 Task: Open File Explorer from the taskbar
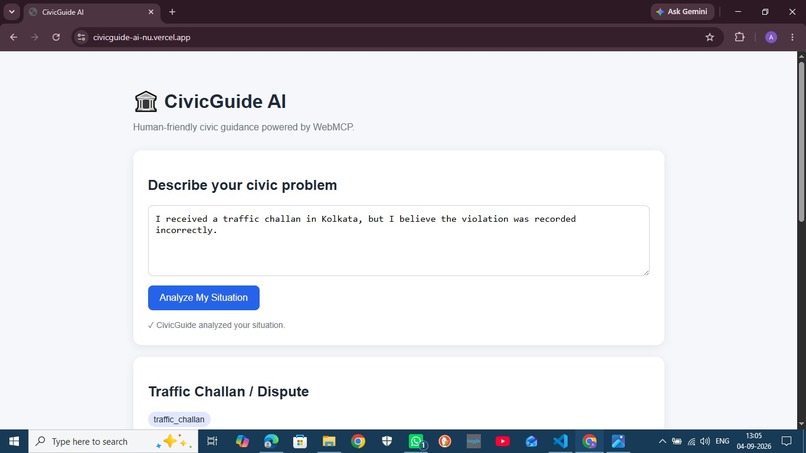tap(329, 441)
